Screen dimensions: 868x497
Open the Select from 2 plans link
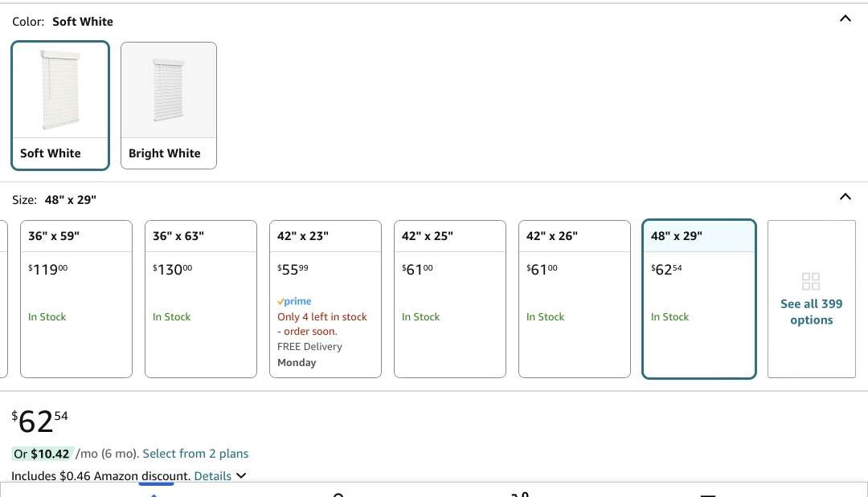195,454
